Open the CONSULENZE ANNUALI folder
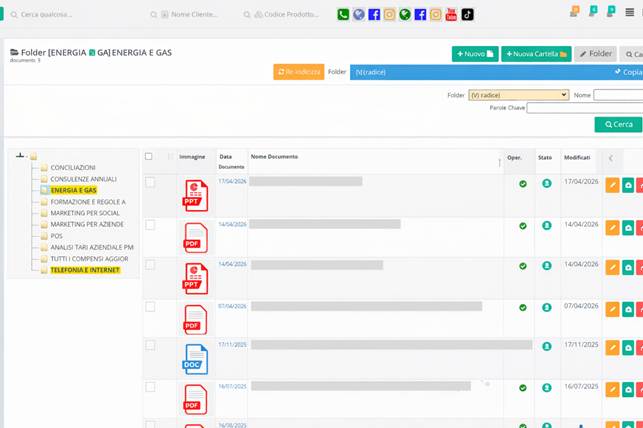The height and width of the screenshot is (428, 643). [x=83, y=179]
